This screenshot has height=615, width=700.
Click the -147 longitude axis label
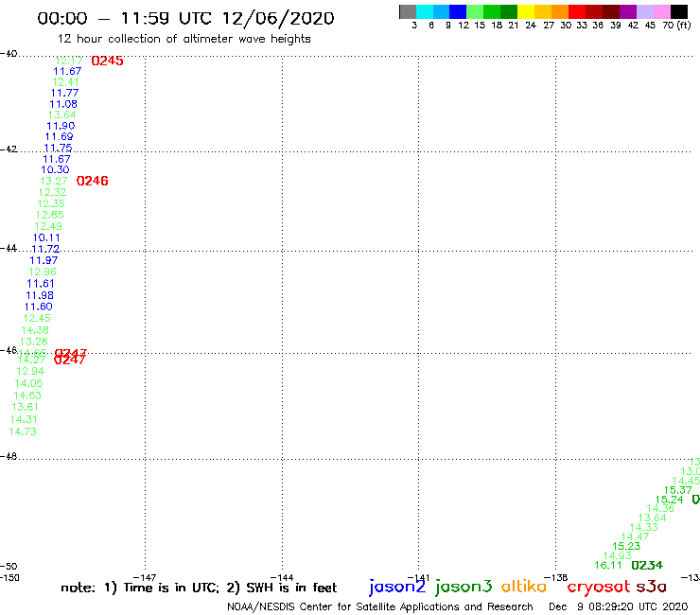click(x=145, y=577)
